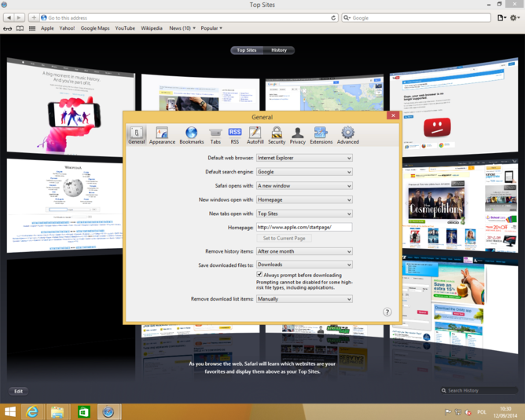Go forward with the forward arrow

pos(19,17)
